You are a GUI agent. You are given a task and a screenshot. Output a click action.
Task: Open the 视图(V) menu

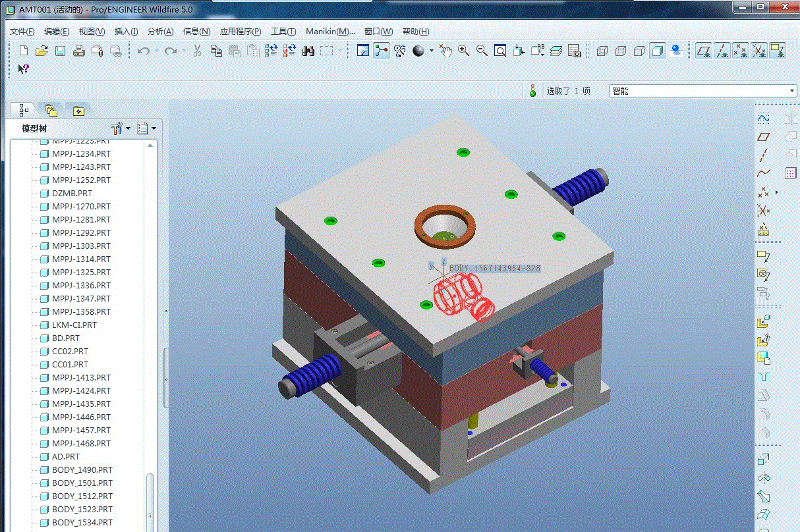coord(92,31)
